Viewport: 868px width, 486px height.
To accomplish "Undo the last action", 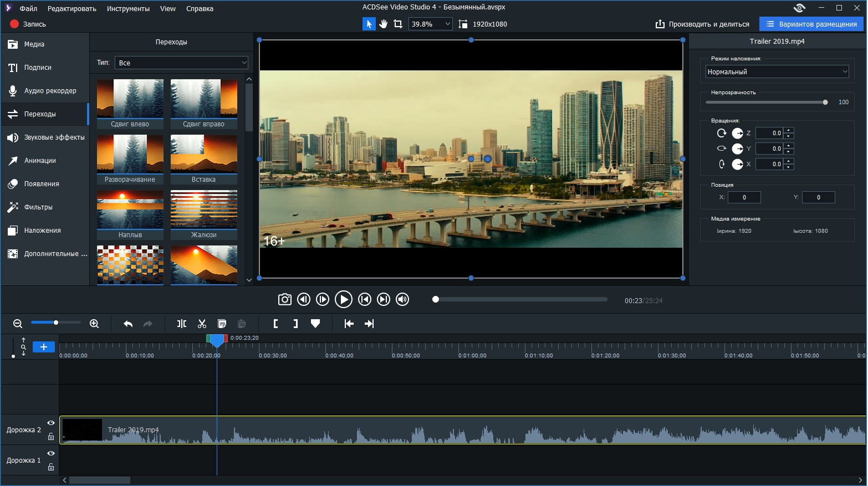I will 128,324.
